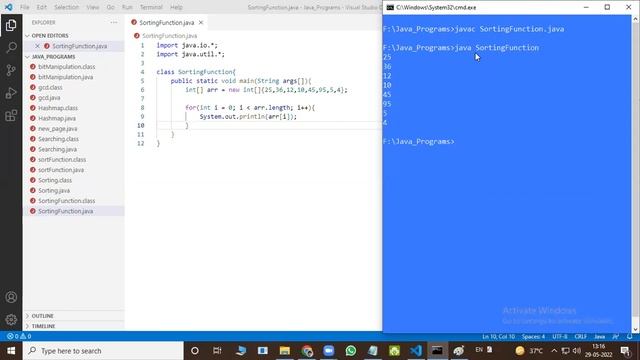Open bitManipulation.class in the explorer
Viewport: 640px width, 360px height.
66,67
